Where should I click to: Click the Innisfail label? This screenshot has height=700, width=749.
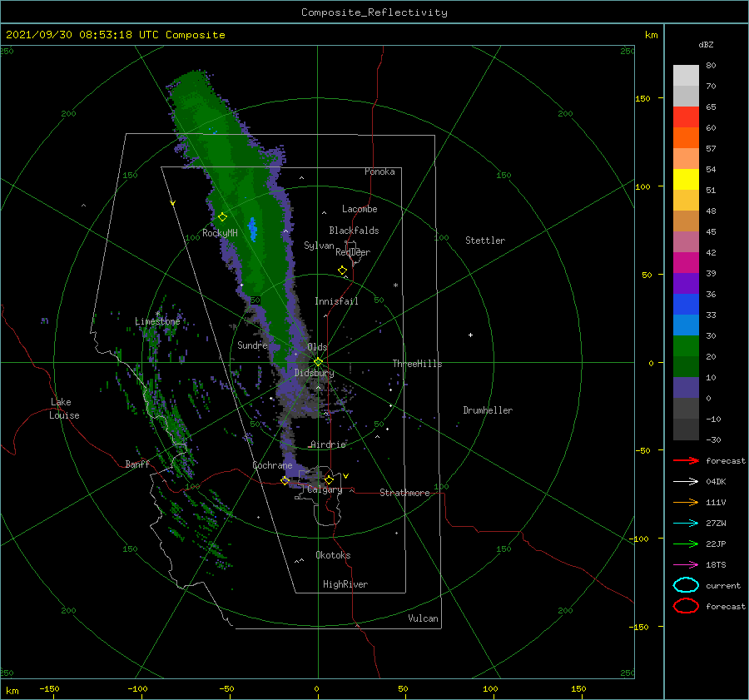tap(336, 301)
